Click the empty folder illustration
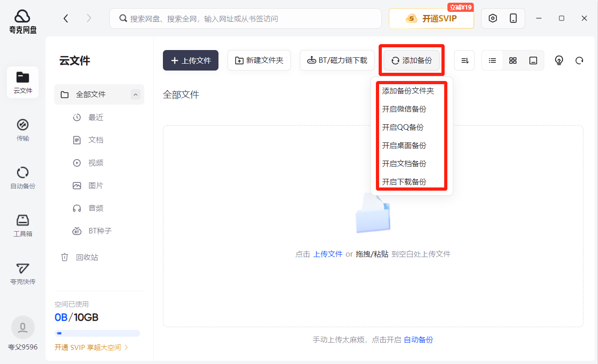598x364 pixels. click(x=373, y=213)
